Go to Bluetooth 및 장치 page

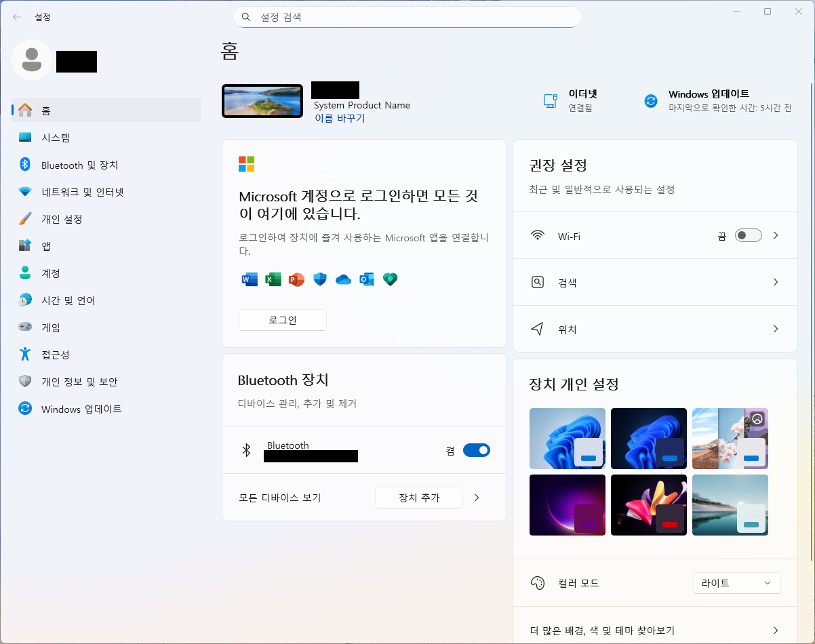(106, 165)
